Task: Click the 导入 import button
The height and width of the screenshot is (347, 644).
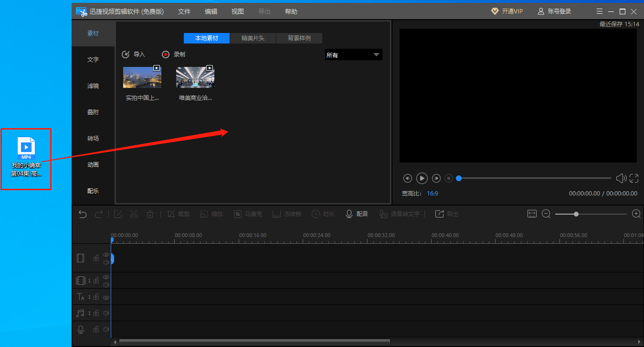Action: (133, 54)
